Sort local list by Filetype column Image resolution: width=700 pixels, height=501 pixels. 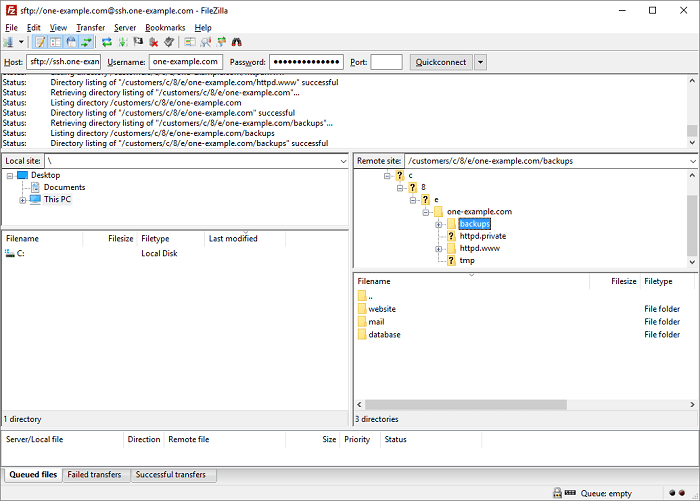pyautogui.click(x=170, y=239)
